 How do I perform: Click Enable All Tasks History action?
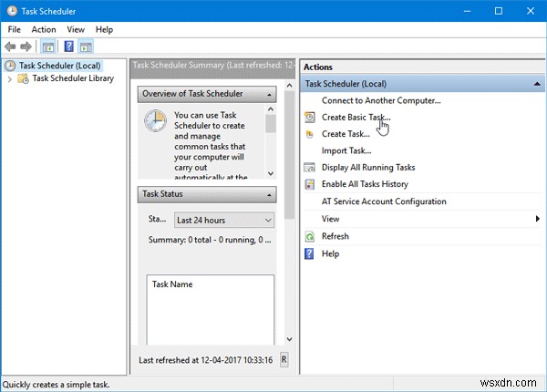click(x=365, y=184)
